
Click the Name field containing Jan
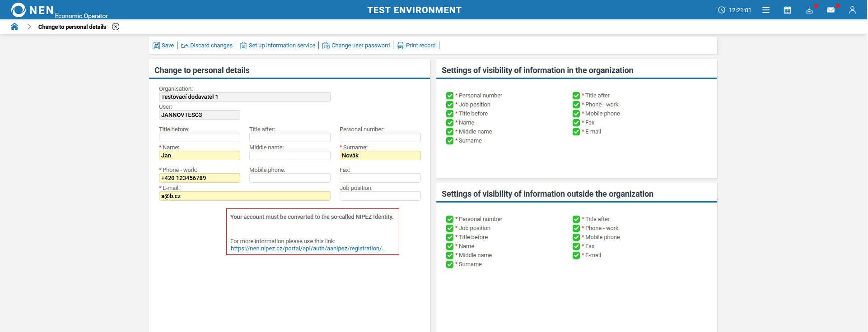[x=200, y=156]
